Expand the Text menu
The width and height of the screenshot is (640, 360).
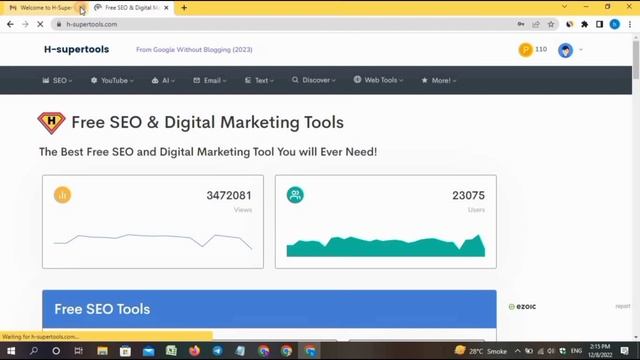(x=259, y=80)
